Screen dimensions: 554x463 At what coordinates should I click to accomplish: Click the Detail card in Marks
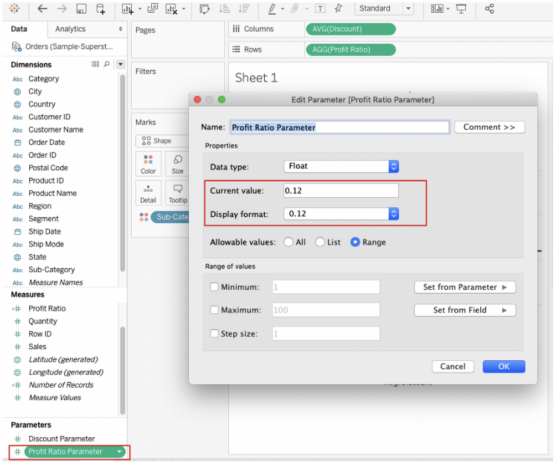click(148, 193)
